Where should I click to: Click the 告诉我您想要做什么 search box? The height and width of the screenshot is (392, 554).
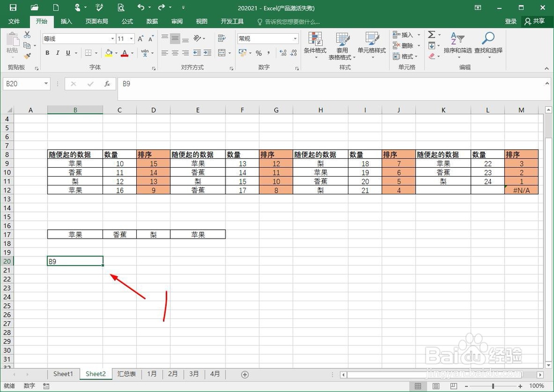[x=289, y=22]
